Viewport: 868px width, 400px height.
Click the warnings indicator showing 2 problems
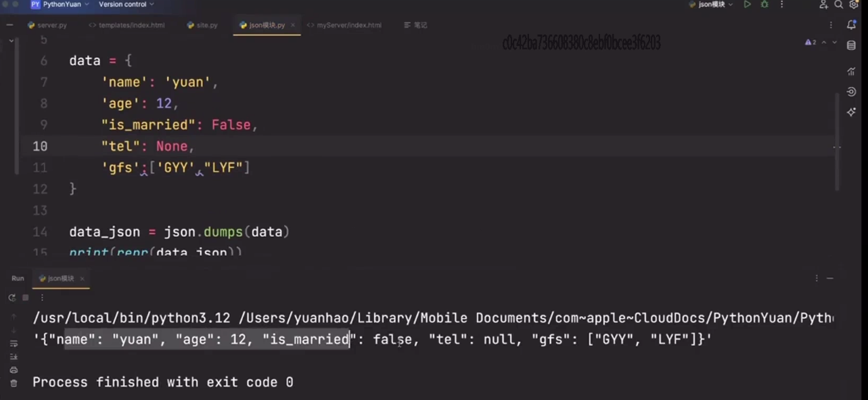(x=810, y=42)
